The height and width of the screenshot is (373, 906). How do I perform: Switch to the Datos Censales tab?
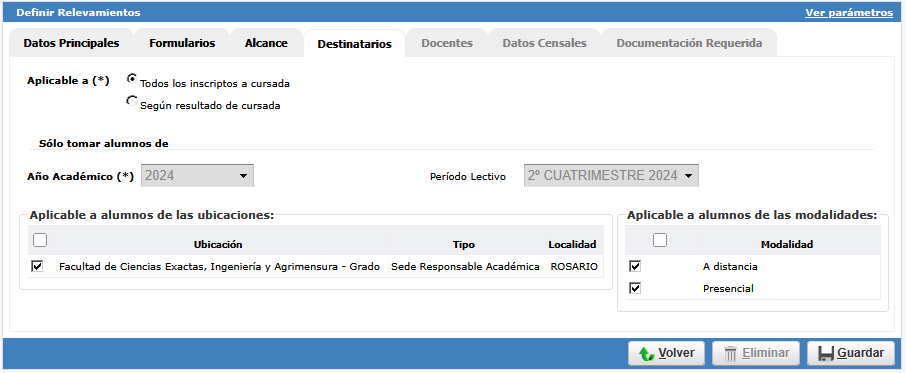(x=544, y=43)
